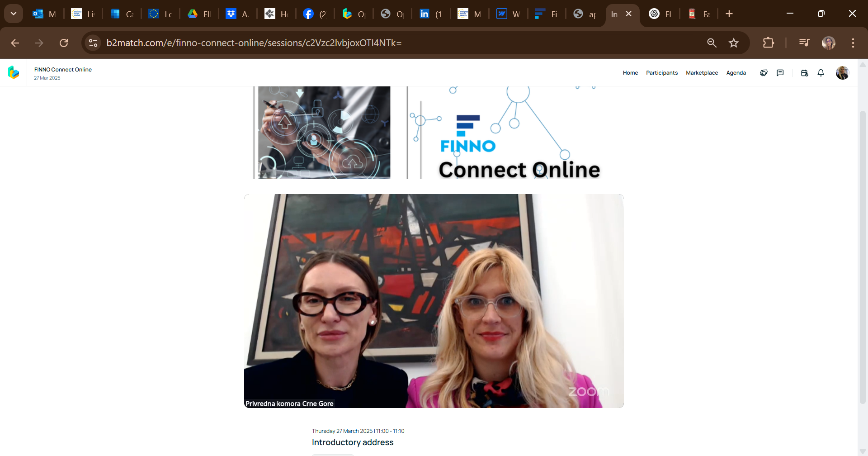Reload the current page

point(64,43)
